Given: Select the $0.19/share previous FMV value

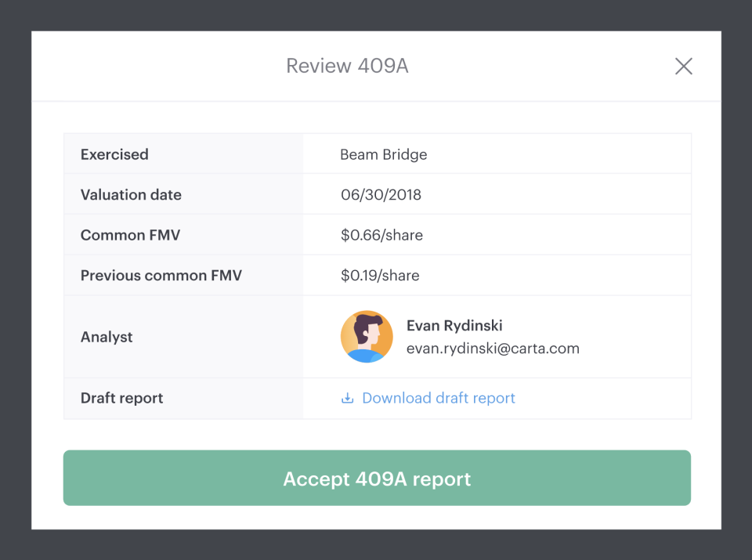Looking at the screenshot, I should [380, 275].
